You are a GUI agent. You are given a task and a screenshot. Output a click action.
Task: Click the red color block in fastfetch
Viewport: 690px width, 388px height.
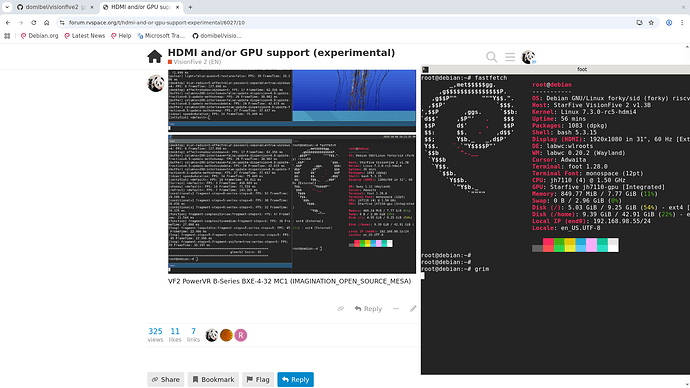click(x=548, y=245)
